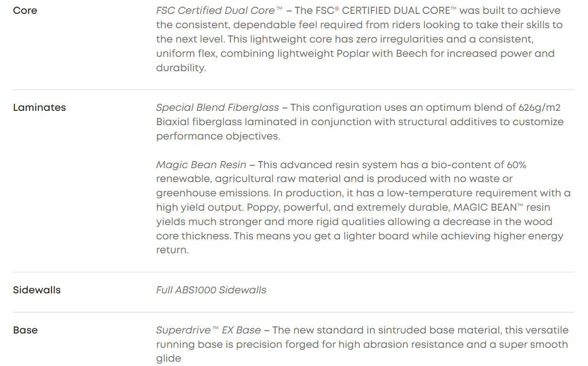The width and height of the screenshot is (588, 366).
Task: Click the Full ABS1000 Sidewalls text
Action: pyautogui.click(x=211, y=290)
